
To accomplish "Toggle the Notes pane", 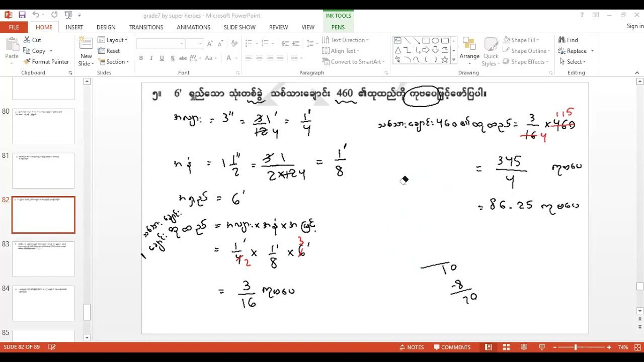I will [x=412, y=347].
